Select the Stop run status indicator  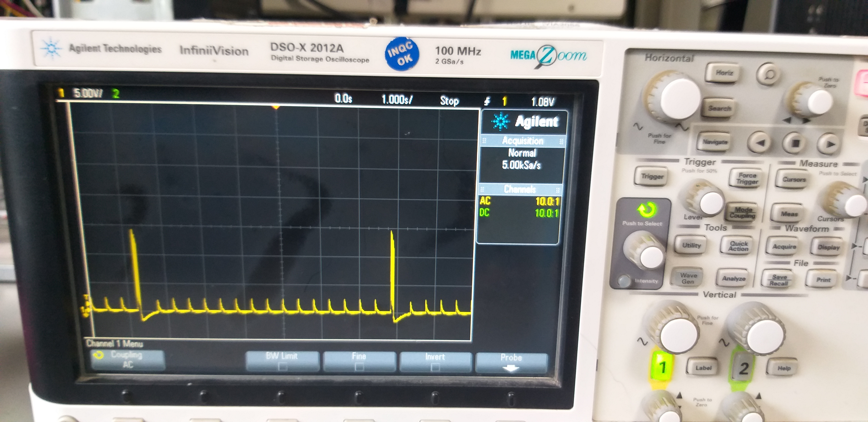[x=449, y=101]
